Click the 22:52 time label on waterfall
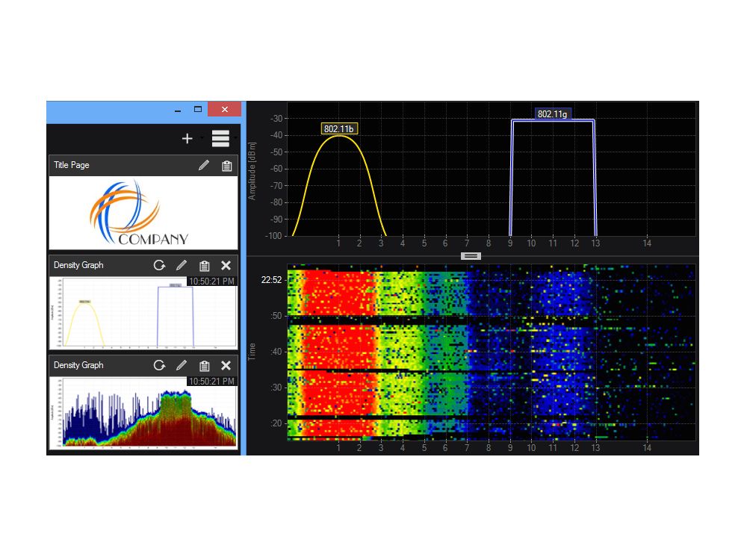747x560 pixels. point(272,280)
